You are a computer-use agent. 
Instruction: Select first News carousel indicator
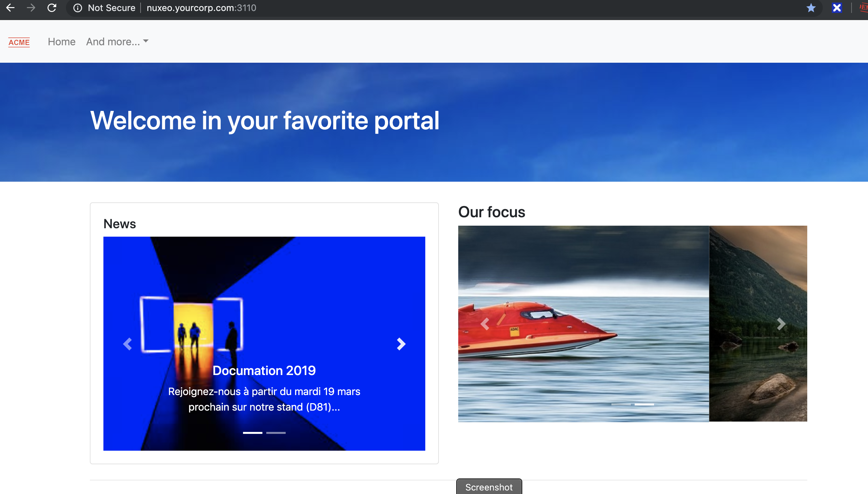(253, 433)
